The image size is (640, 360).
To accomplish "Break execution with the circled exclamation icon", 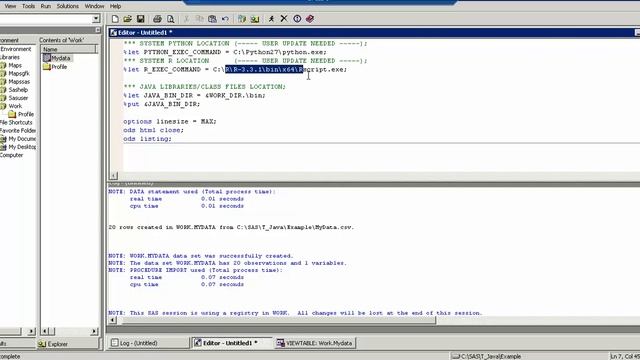I will click(297, 19).
